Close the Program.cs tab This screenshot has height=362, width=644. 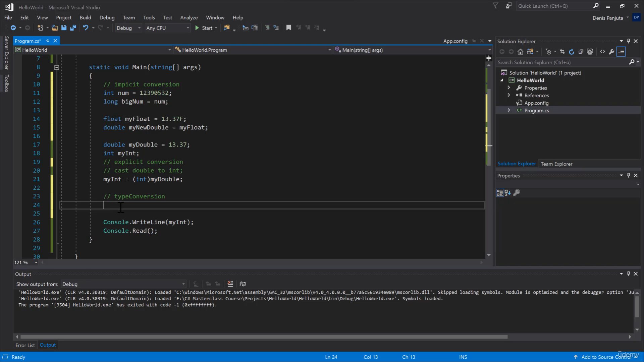pos(55,41)
